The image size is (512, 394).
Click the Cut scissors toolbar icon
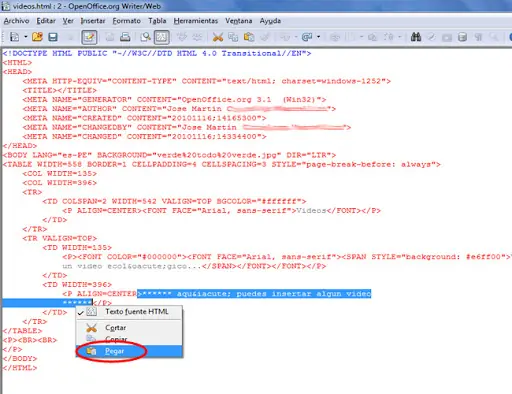click(x=218, y=37)
